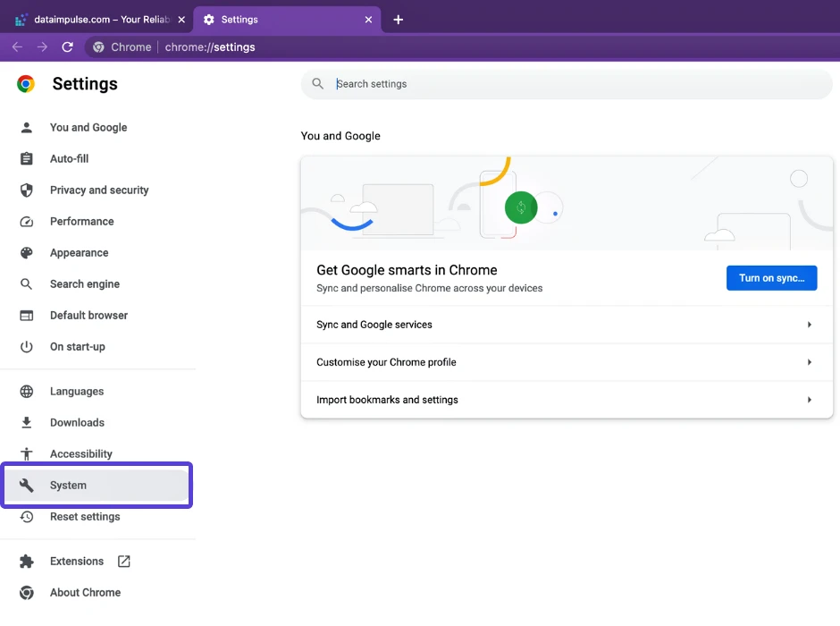Image resolution: width=840 pixels, height=626 pixels.
Task: Click the 'Get Google smarts in Chrome' text
Action: 407,270
